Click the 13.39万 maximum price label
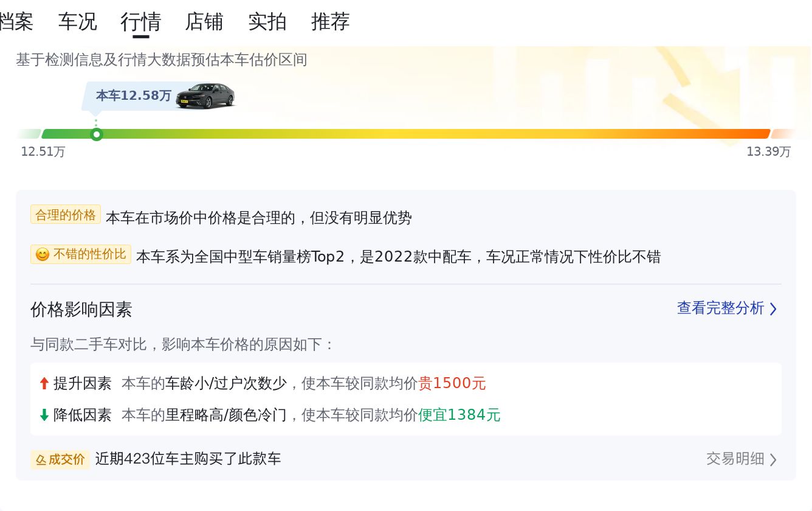Image resolution: width=812 pixels, height=511 pixels. click(x=768, y=151)
